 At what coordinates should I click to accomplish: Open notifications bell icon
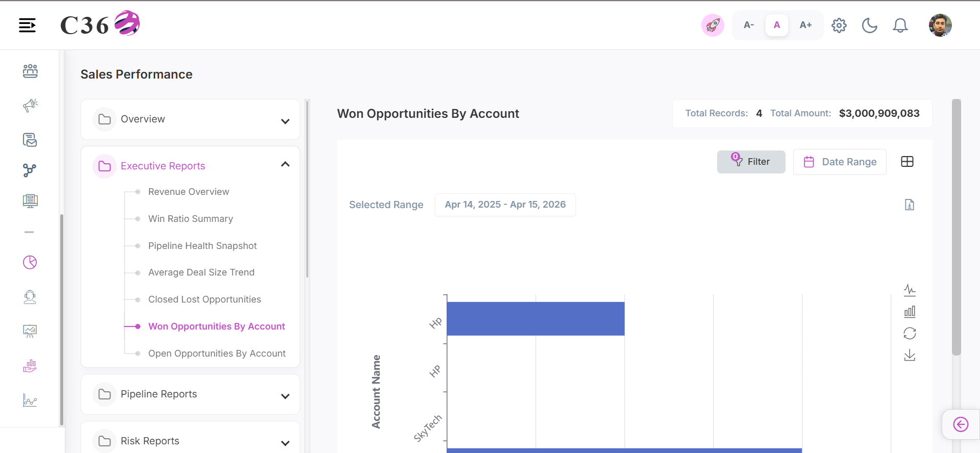coord(900,26)
